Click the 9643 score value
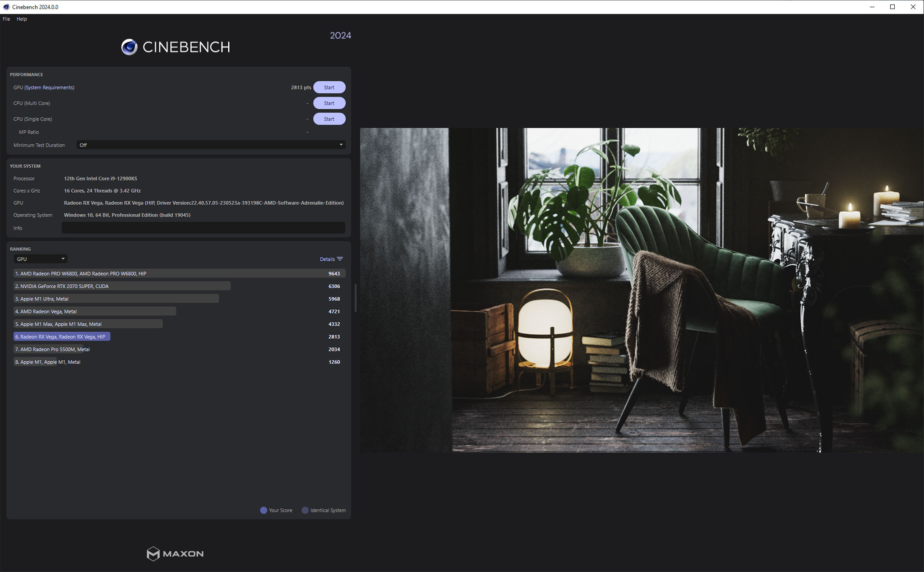Image resolution: width=924 pixels, height=572 pixels. pos(334,273)
